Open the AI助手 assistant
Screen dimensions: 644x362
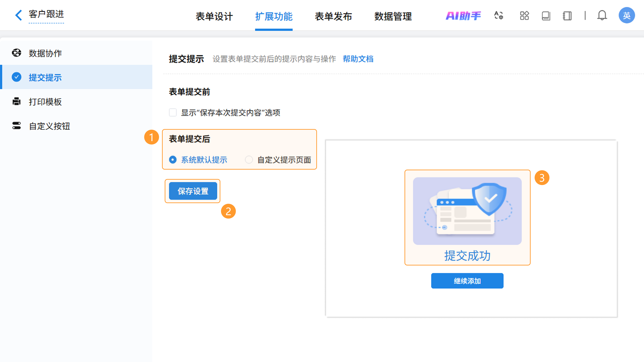click(463, 16)
